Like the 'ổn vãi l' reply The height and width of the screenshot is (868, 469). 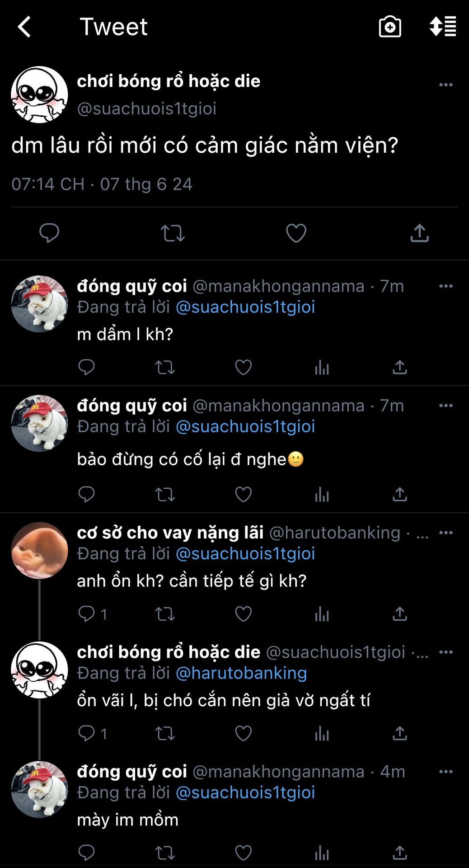pos(243,733)
